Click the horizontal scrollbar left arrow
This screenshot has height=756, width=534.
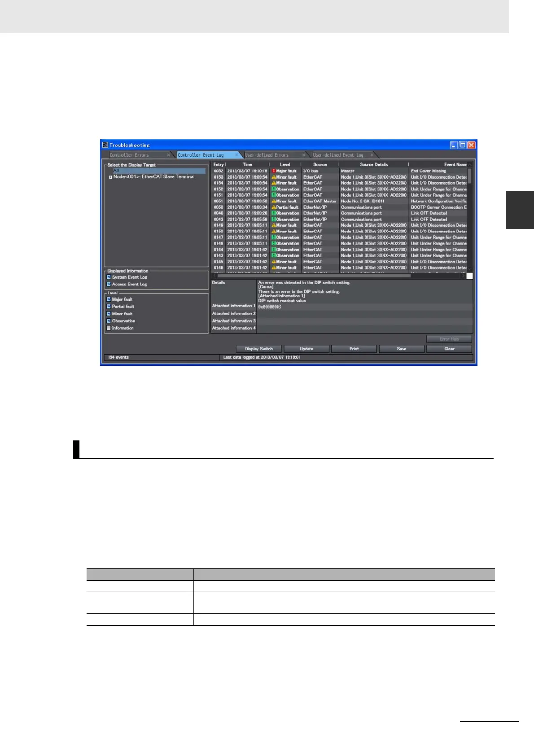pyautogui.click(x=214, y=276)
